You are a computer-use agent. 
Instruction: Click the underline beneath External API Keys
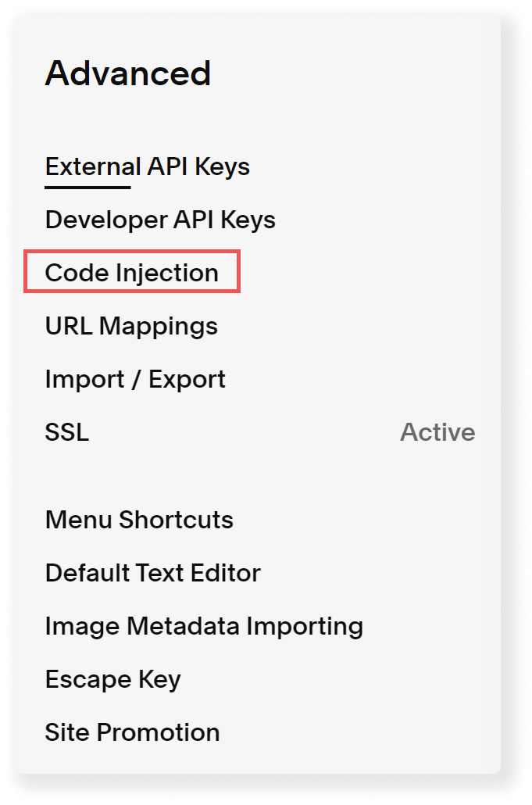[x=87, y=188]
